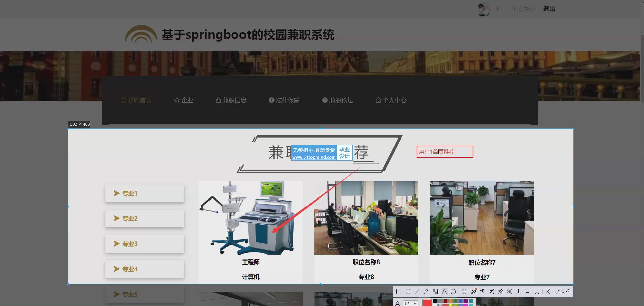644x306 pixels.
Task: Send the screenshot to phone
Action: click(x=528, y=292)
